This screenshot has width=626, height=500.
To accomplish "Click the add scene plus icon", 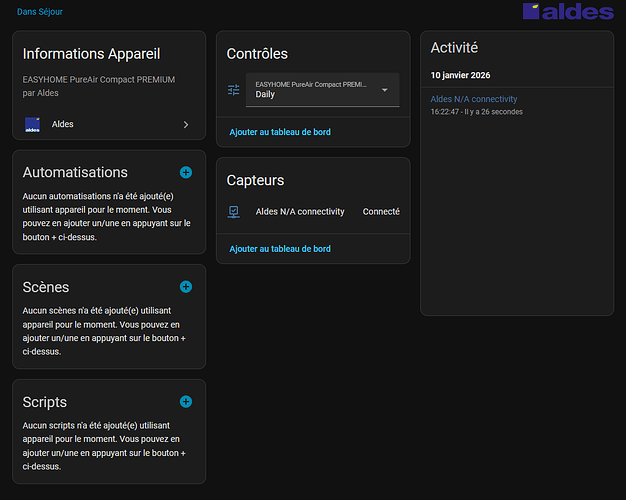I will [186, 287].
